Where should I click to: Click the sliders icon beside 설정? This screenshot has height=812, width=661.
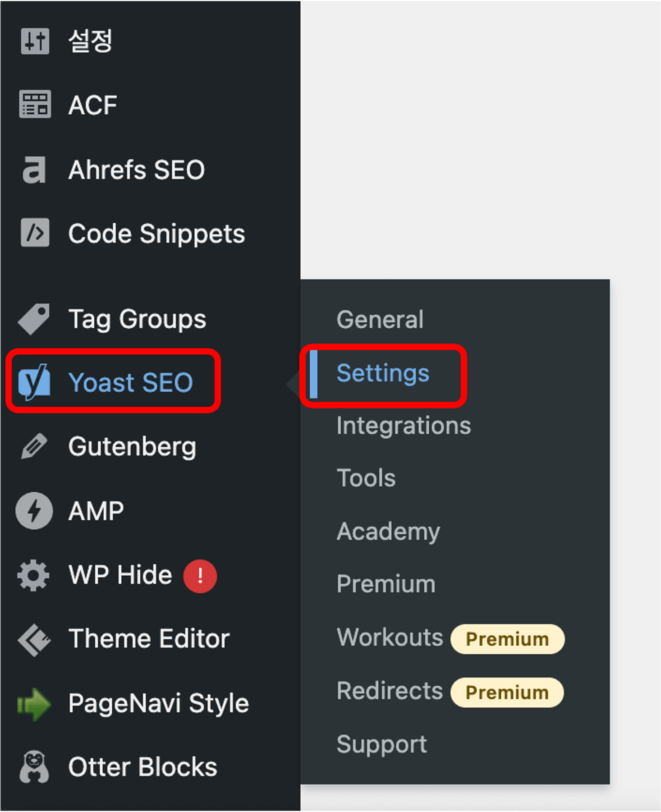35,41
